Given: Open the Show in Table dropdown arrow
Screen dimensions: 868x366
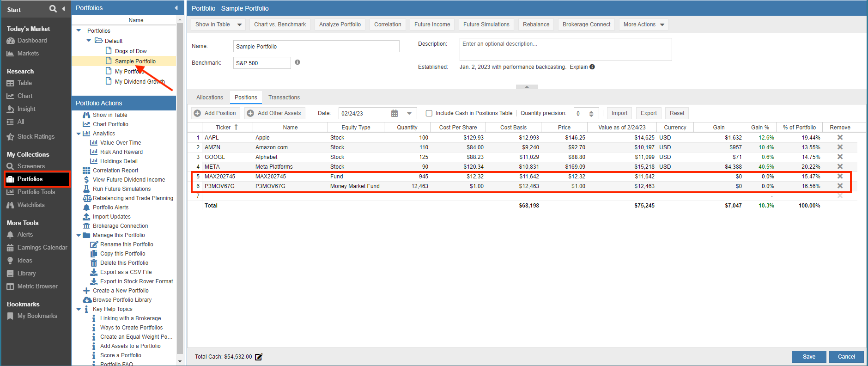Looking at the screenshot, I should (x=239, y=24).
